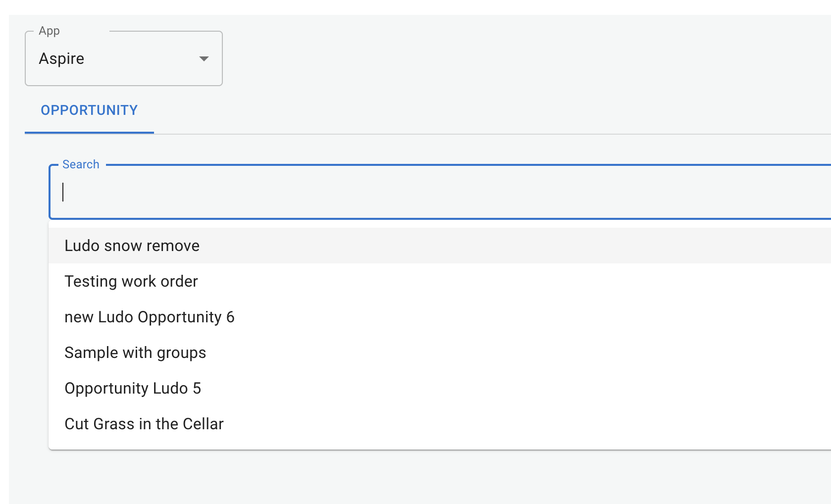Click empty gray area below suggestion list
Image resolution: width=831 pixels, height=504 pixels.
[396, 478]
